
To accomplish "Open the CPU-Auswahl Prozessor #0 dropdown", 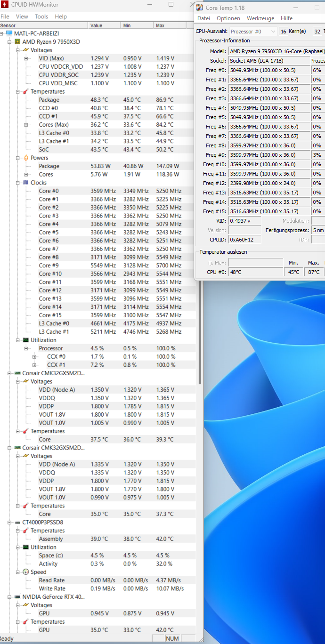I will coord(252,31).
